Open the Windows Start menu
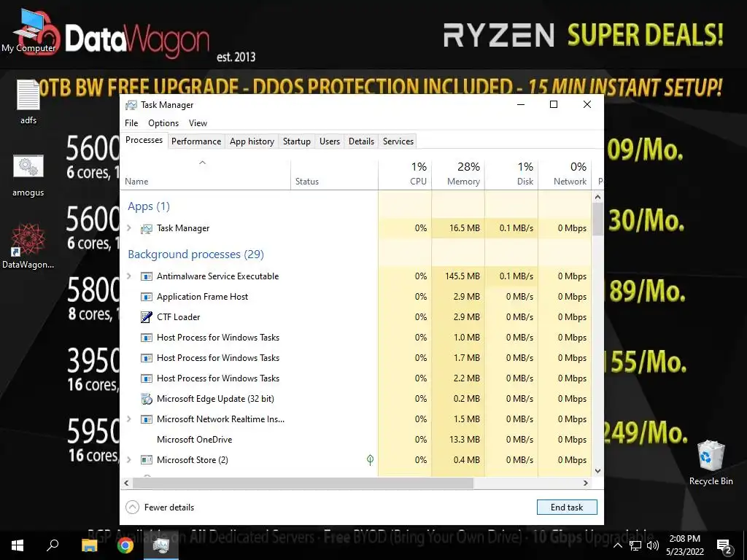 18,545
